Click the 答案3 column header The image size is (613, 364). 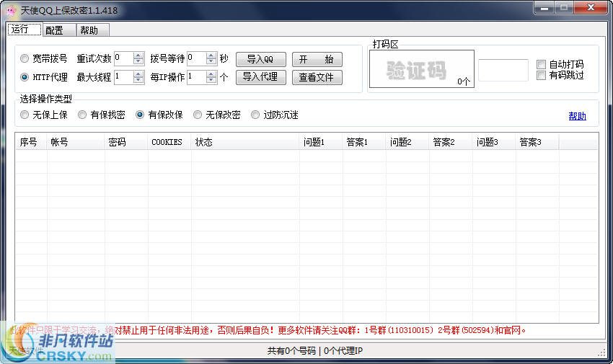click(x=537, y=142)
